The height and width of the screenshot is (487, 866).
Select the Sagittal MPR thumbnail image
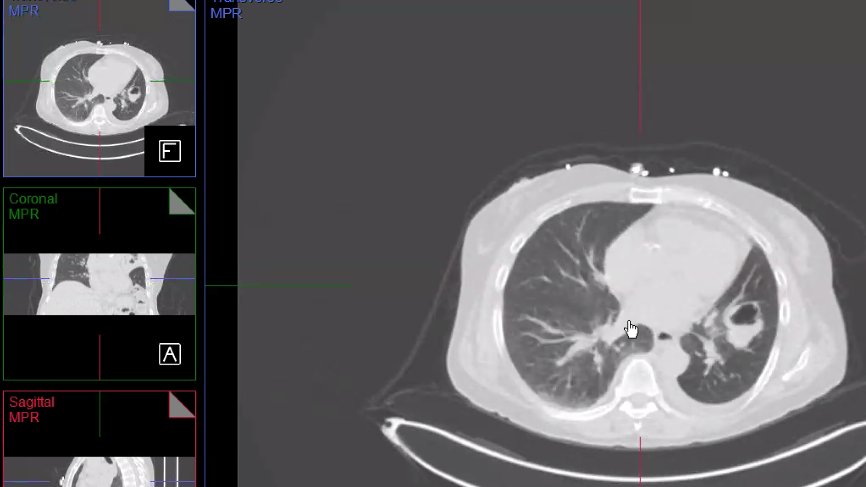[x=100, y=439]
